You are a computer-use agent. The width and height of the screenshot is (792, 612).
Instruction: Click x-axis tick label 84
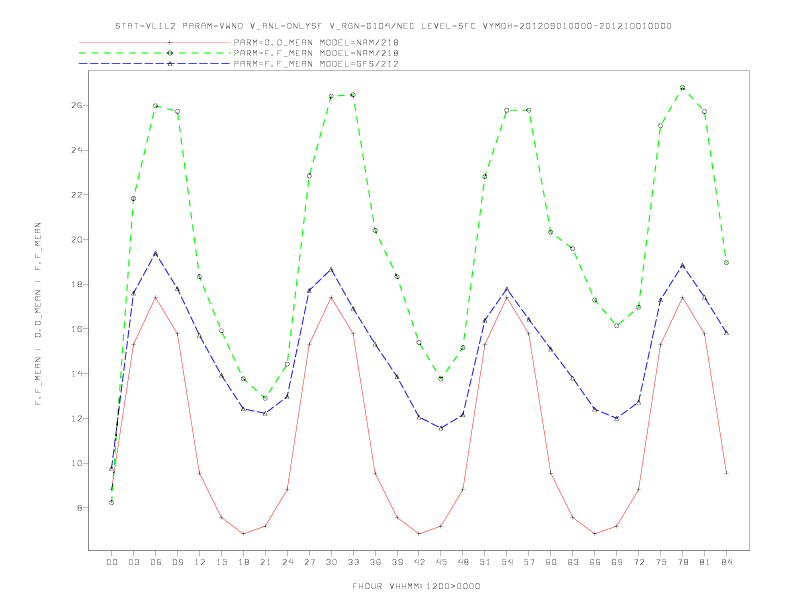[x=726, y=562]
